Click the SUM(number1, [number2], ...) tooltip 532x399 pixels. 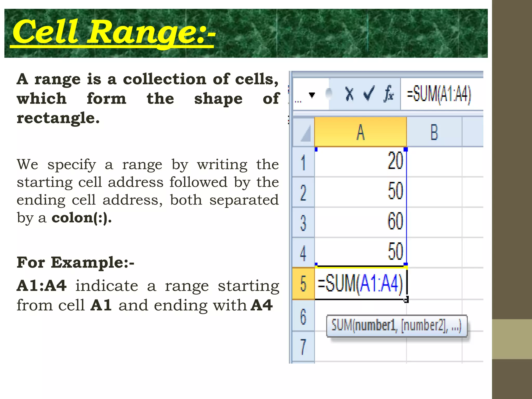click(397, 326)
